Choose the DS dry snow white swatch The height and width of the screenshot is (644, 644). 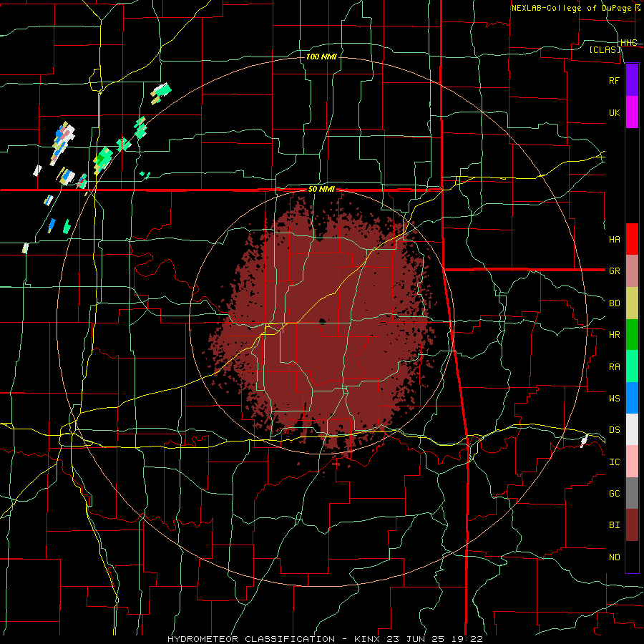pyautogui.click(x=632, y=429)
